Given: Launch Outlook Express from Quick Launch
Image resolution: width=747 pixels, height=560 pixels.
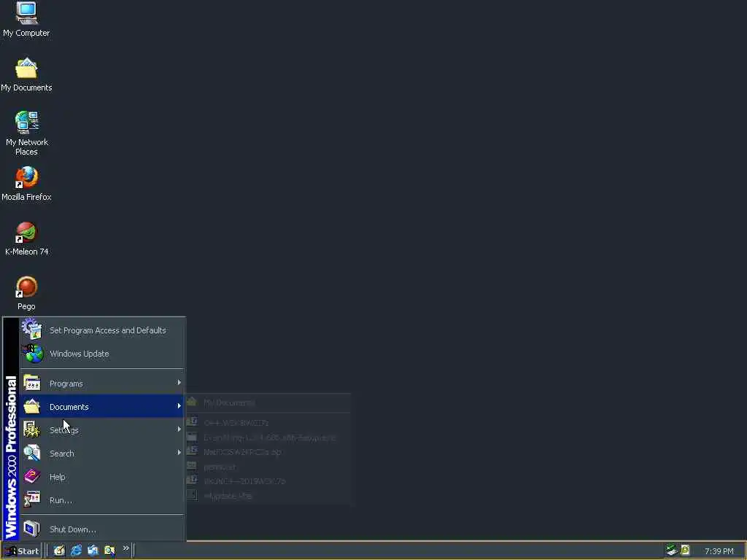Looking at the screenshot, I should point(93,551).
